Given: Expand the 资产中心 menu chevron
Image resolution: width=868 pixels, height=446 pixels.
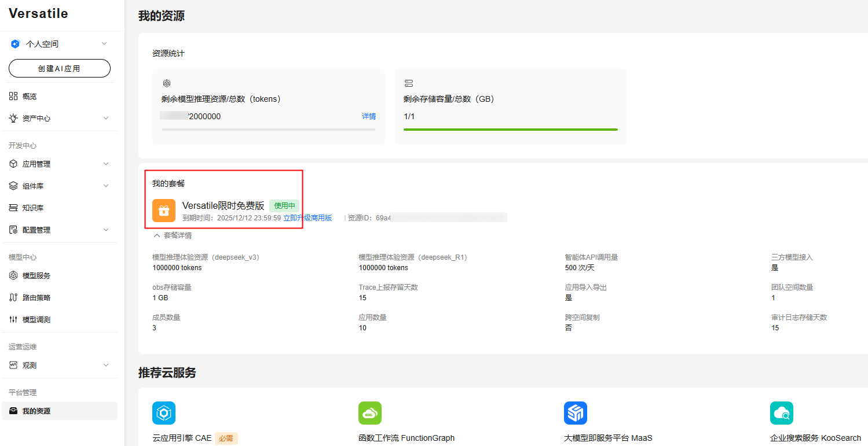Looking at the screenshot, I should point(106,118).
